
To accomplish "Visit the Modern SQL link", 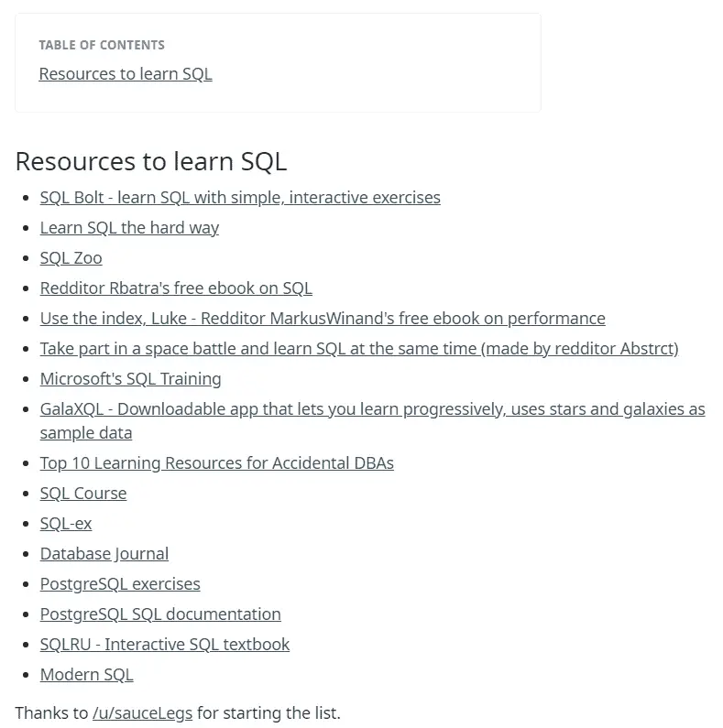I will click(86, 674).
